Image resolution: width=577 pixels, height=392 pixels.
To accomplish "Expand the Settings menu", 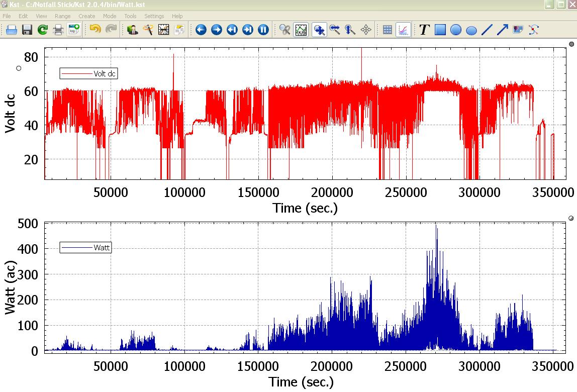I will pos(154,16).
